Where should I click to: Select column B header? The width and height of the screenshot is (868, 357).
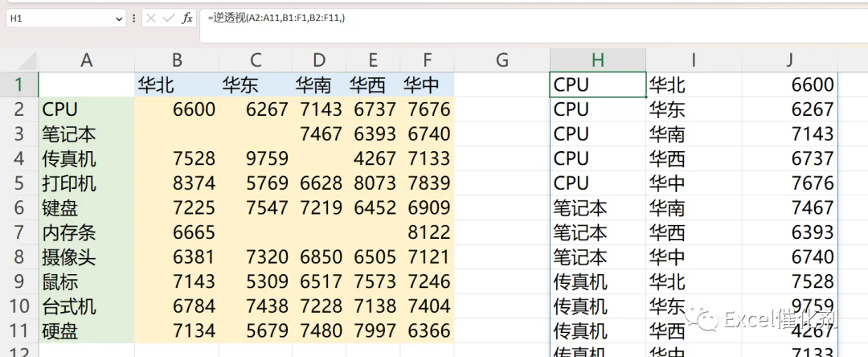[177, 59]
